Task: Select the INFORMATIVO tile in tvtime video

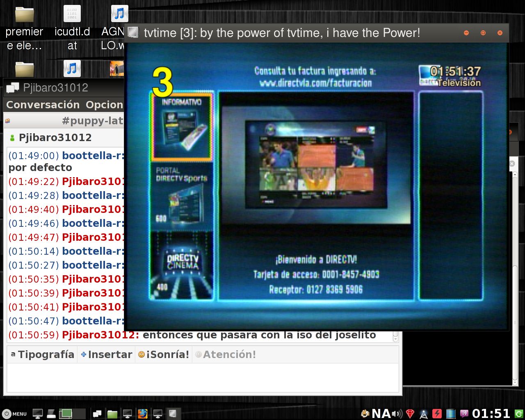Action: (181, 127)
